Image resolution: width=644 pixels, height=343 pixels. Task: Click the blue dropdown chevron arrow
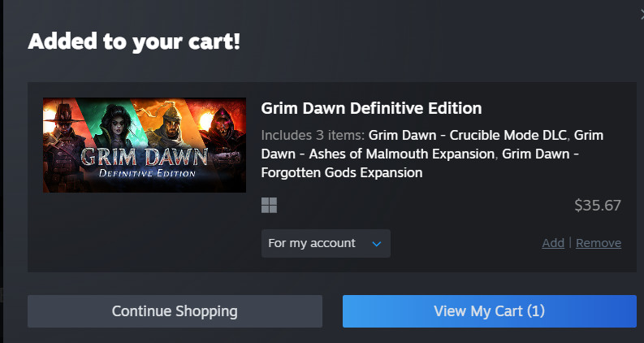377,244
